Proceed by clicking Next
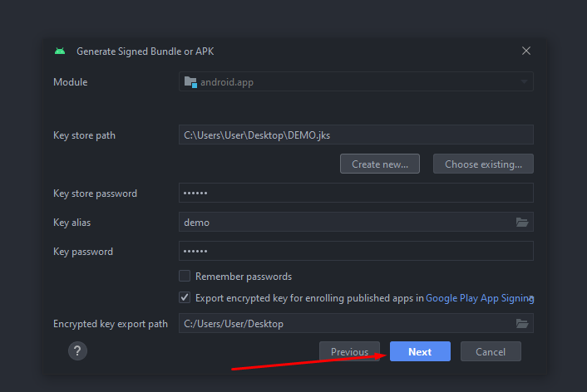This screenshot has height=392, width=587. click(x=420, y=352)
